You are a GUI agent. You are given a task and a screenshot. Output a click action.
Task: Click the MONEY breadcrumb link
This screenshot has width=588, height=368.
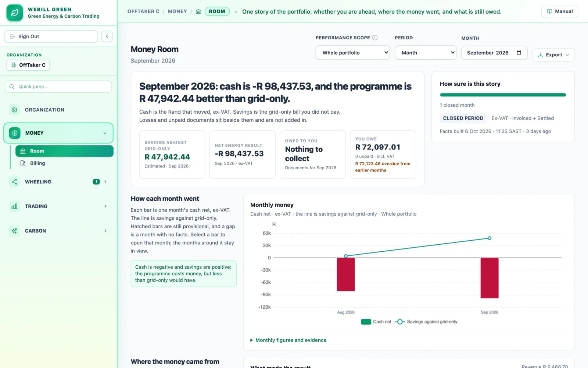[178, 11]
